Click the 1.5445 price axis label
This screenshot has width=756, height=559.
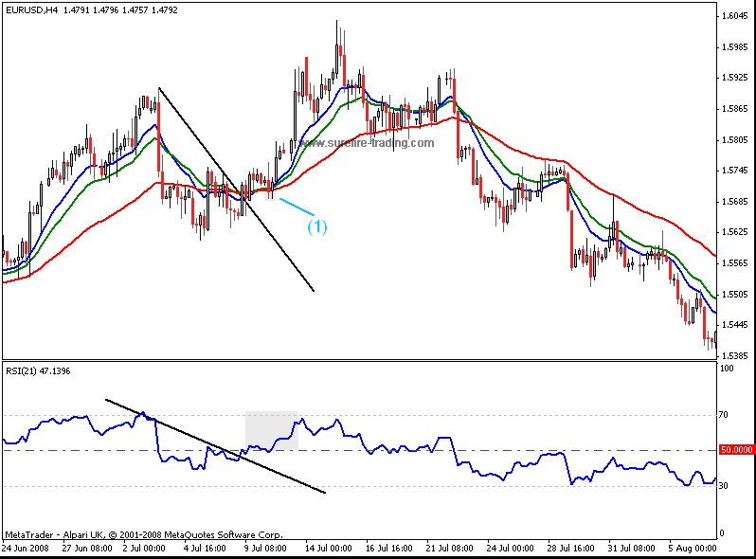(x=735, y=325)
